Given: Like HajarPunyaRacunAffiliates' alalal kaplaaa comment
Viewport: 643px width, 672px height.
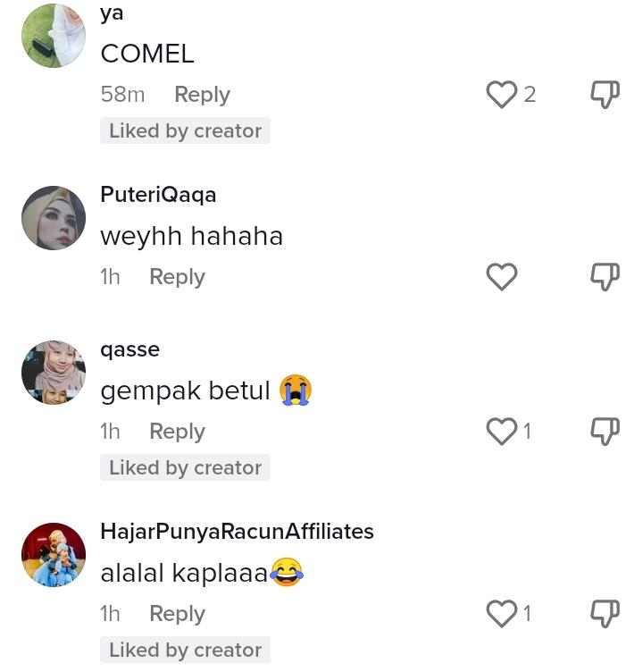Looking at the screenshot, I should coord(502,614).
